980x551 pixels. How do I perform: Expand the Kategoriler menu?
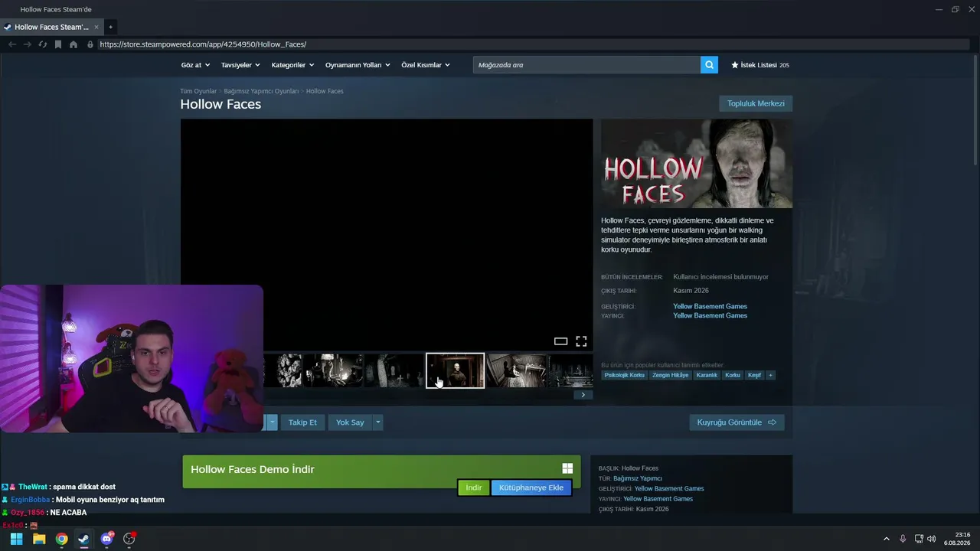click(292, 65)
